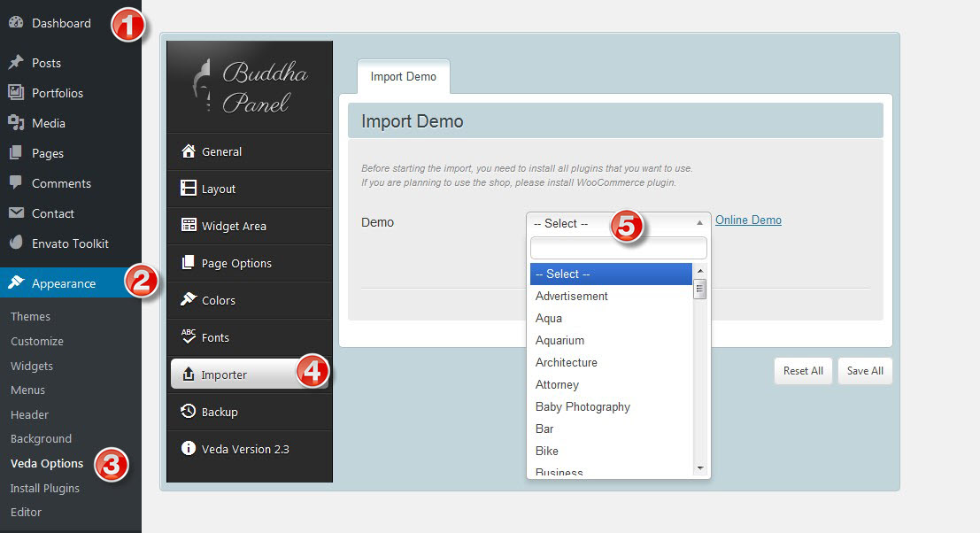
Task: Click the General home icon in Buddha Panel
Action: point(189,151)
